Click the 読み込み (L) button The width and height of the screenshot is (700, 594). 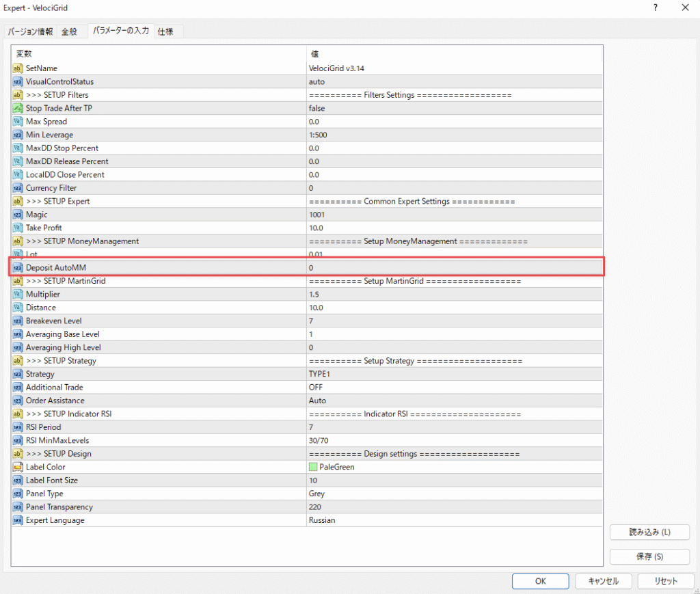(x=649, y=532)
